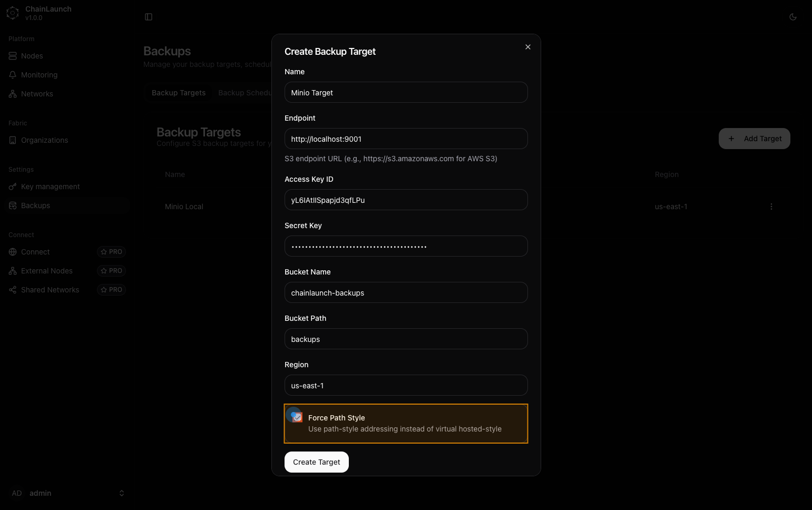812x510 pixels.
Task: Click the Endpoint input field
Action: [406, 139]
